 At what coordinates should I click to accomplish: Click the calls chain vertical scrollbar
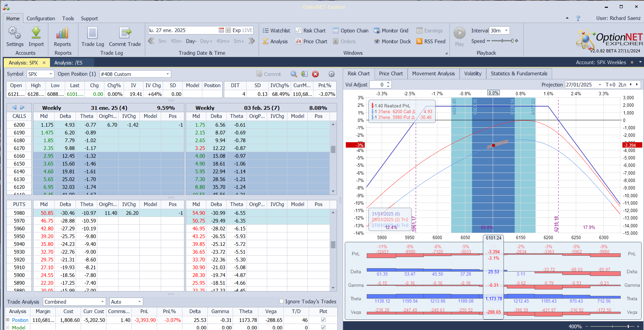[x=333, y=158]
